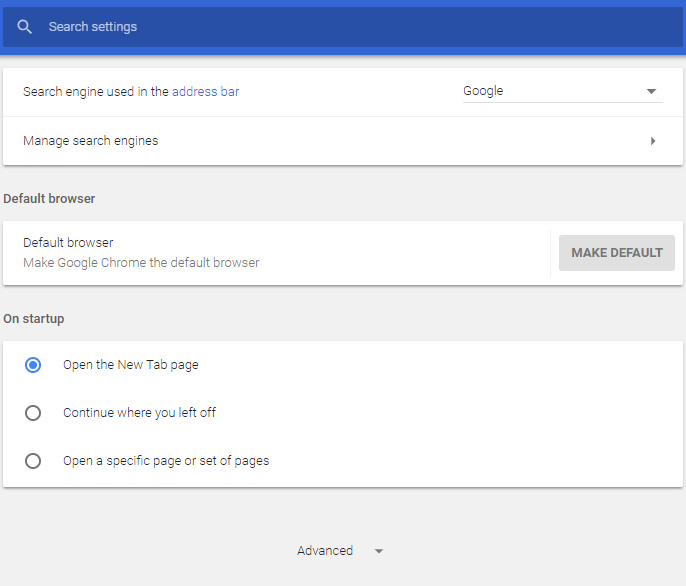Viewport: 686px width, 586px height.
Task: Select Open the New Tab page radio
Action: point(33,365)
